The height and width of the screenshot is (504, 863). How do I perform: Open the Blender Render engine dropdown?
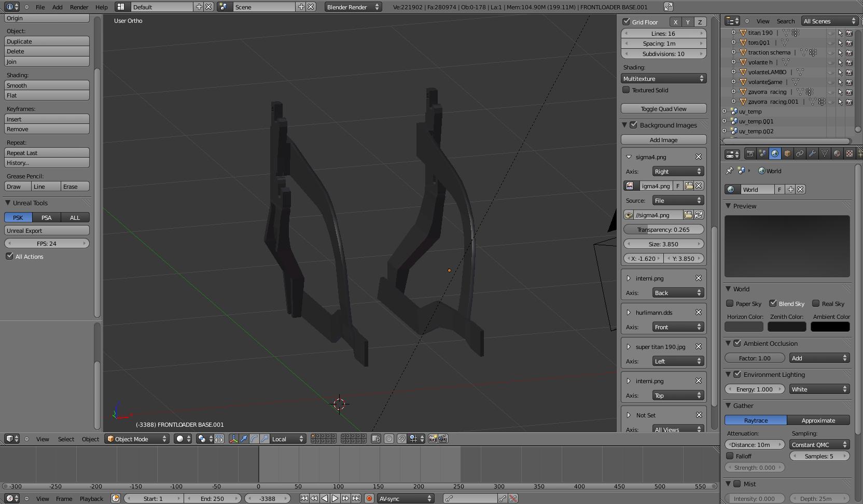coord(353,7)
